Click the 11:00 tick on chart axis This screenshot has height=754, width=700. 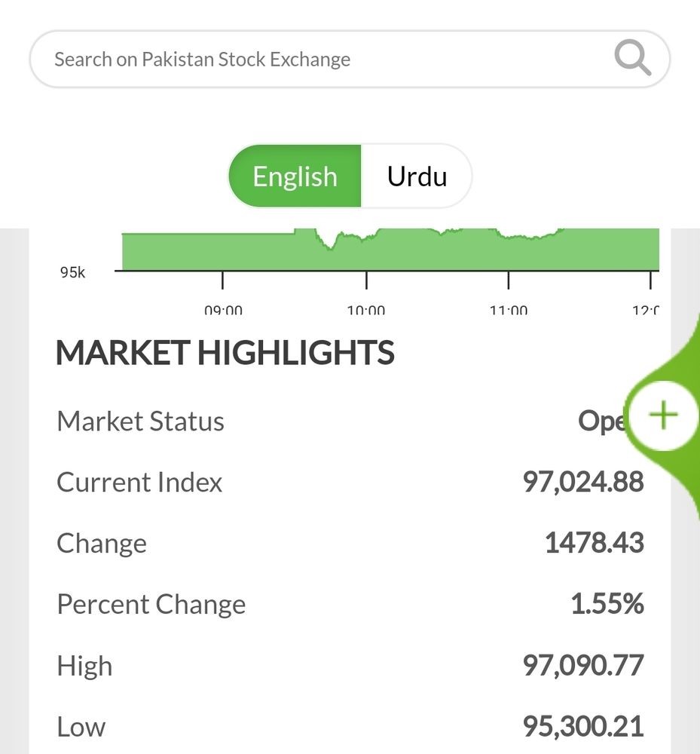point(509,310)
